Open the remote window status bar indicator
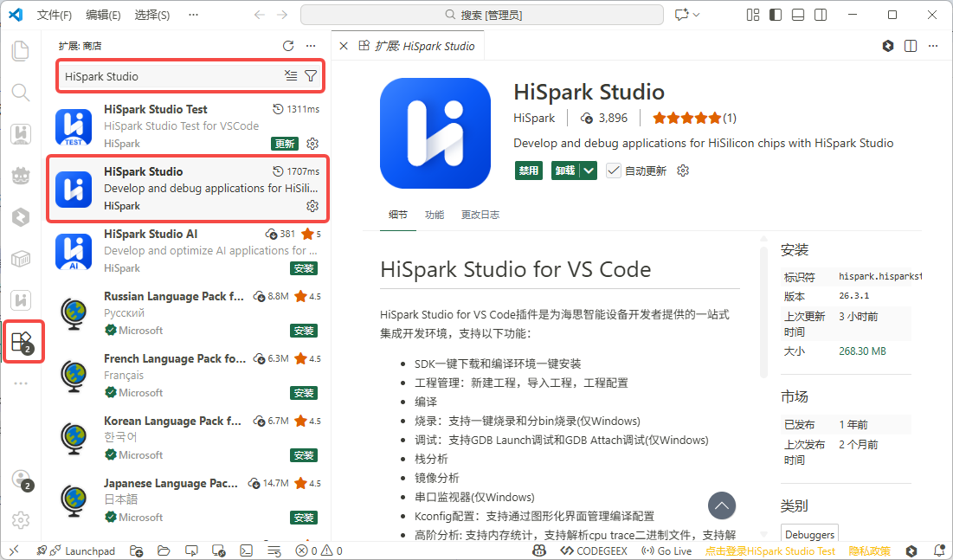The image size is (953, 560). [13, 550]
